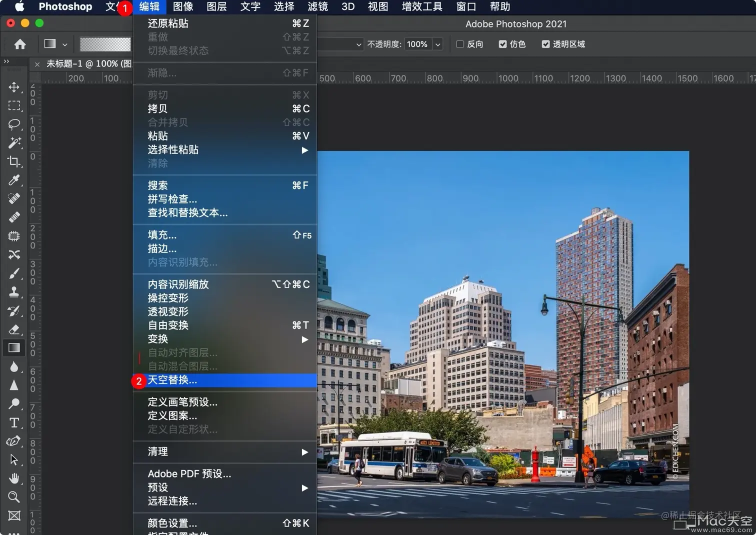
Task: Open the 图层 menu
Action: (216, 6)
